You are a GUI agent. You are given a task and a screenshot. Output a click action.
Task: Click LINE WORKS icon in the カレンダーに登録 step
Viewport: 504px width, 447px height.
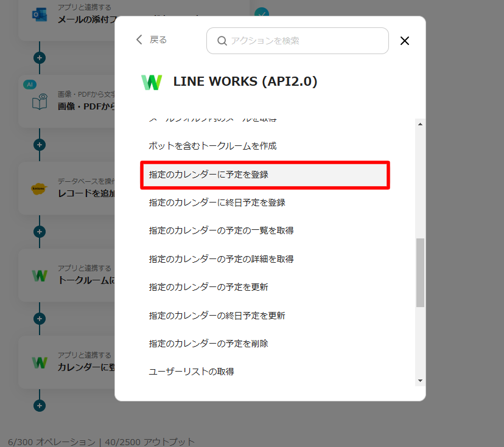[40, 362]
